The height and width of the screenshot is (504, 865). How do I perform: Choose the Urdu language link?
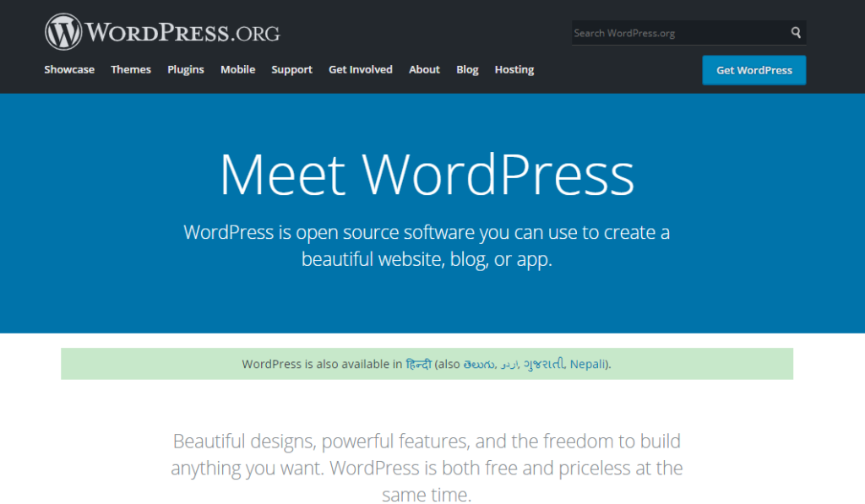click(x=509, y=365)
